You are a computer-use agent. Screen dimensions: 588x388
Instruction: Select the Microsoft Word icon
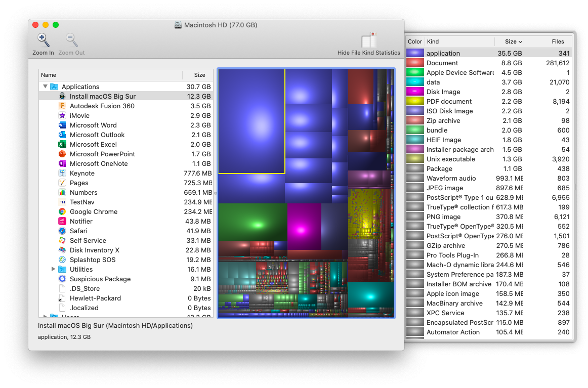pos(62,125)
